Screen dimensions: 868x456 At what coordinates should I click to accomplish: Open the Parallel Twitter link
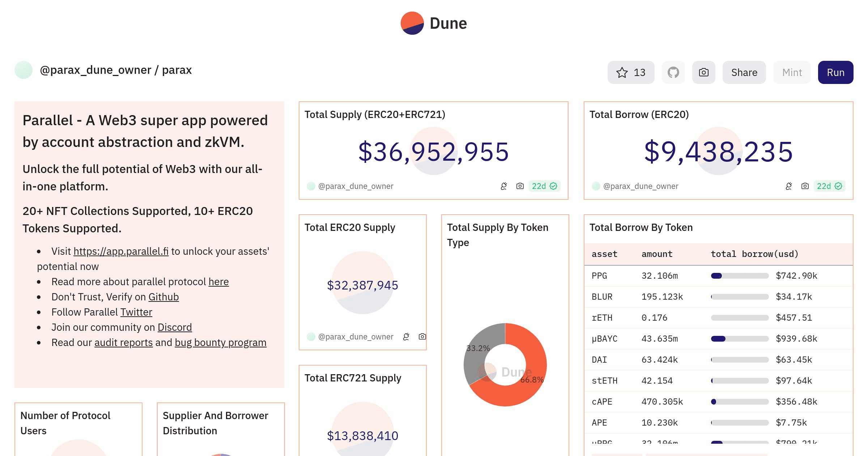tap(136, 312)
